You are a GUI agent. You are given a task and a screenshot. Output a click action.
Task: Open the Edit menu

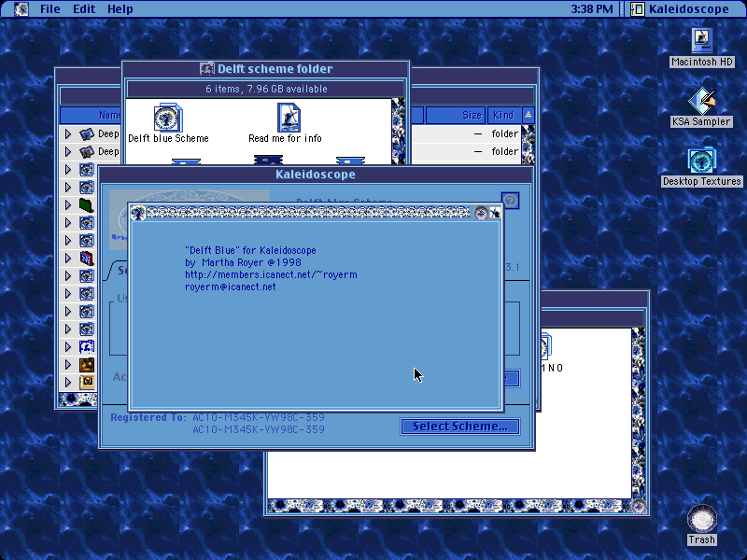pyautogui.click(x=84, y=9)
